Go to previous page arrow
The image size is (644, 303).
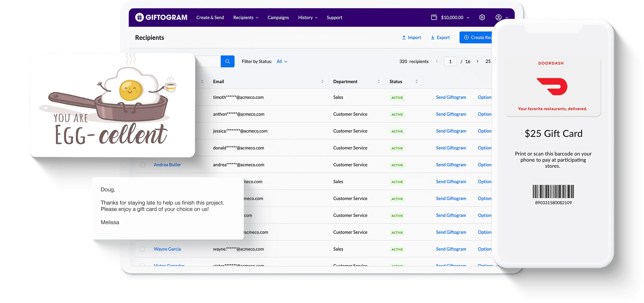(x=437, y=61)
